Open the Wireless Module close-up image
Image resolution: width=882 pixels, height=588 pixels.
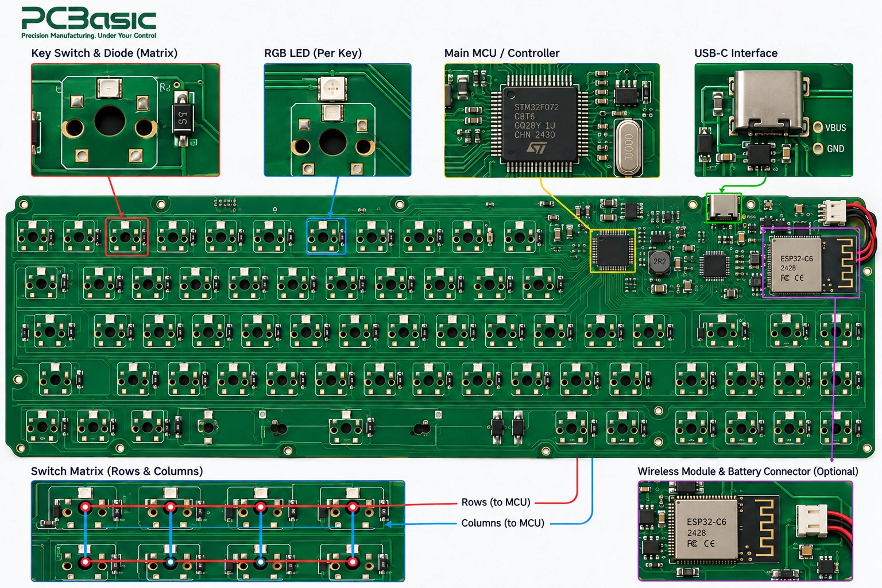pyautogui.click(x=745, y=531)
